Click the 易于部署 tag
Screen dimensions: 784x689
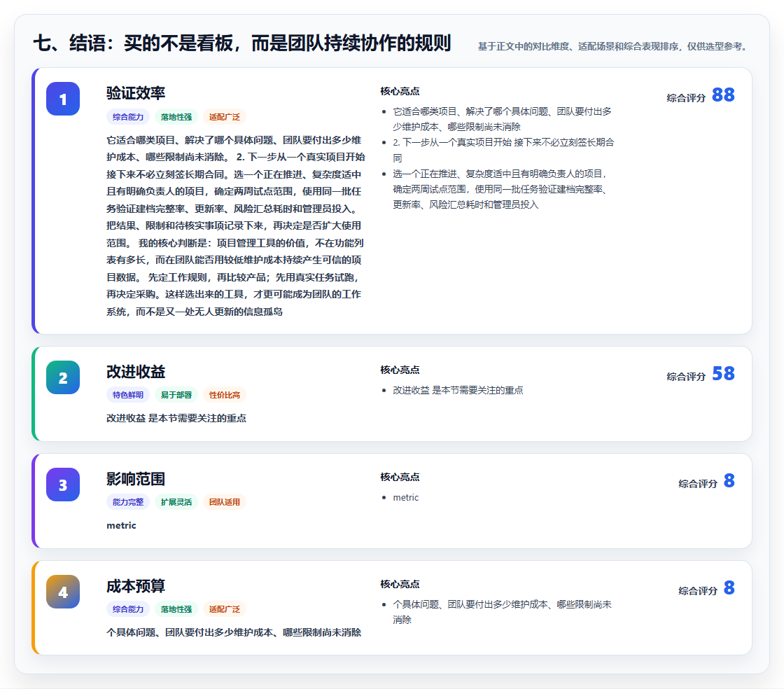176,395
